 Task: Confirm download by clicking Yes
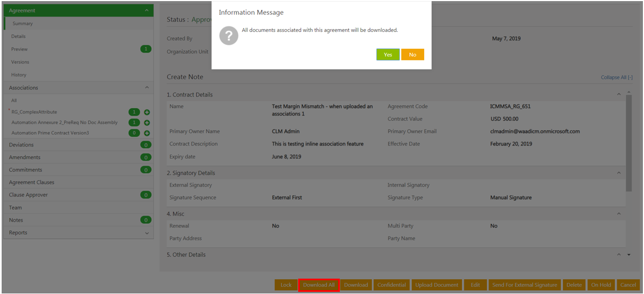coord(387,55)
